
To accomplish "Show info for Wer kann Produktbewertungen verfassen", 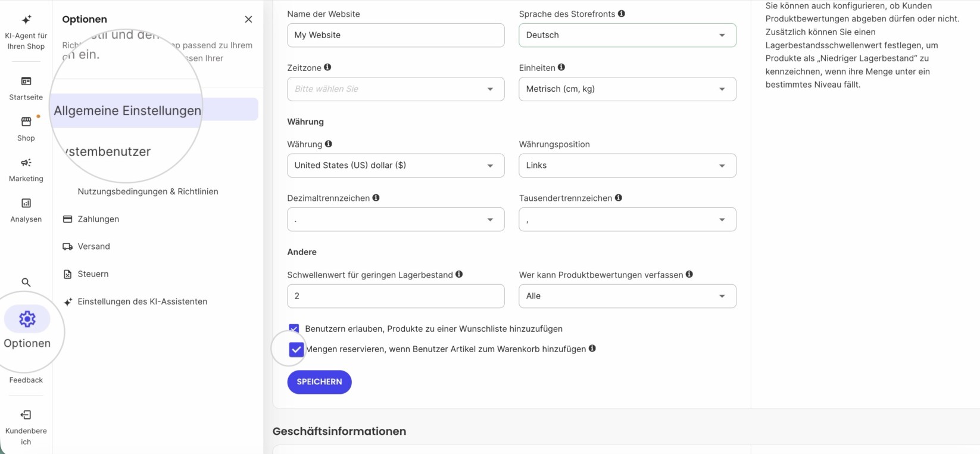I will point(689,274).
